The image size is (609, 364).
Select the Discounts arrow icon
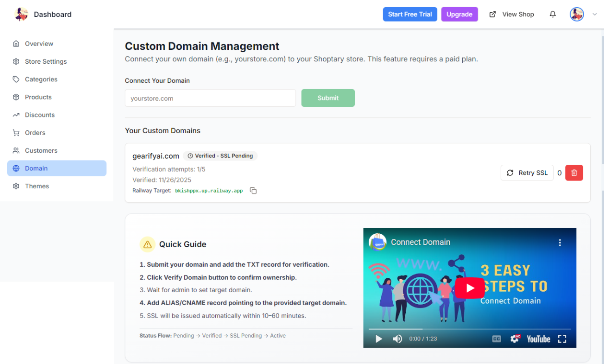pos(16,114)
